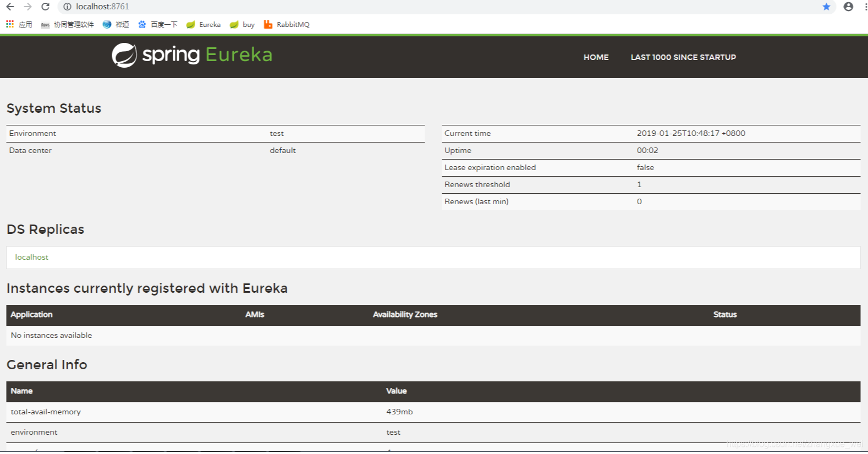Click the Application column header
Viewport: 868px width, 454px height.
31,314
